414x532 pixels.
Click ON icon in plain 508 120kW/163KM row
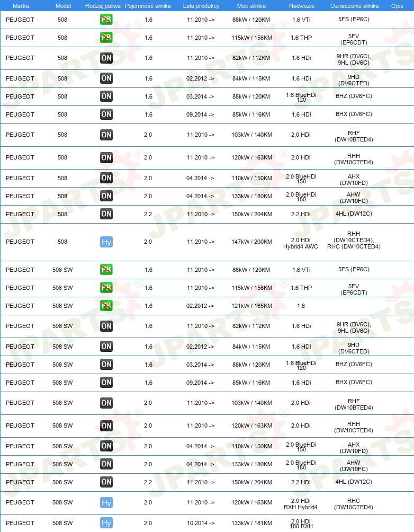pyautogui.click(x=106, y=157)
